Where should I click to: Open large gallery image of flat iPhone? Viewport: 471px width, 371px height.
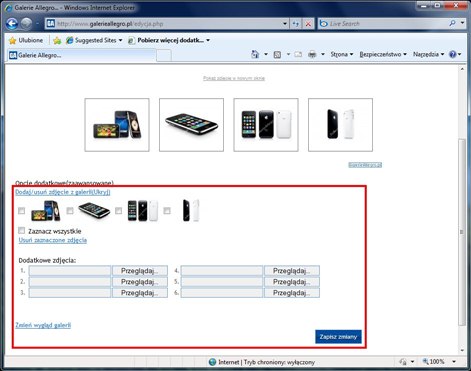point(191,125)
